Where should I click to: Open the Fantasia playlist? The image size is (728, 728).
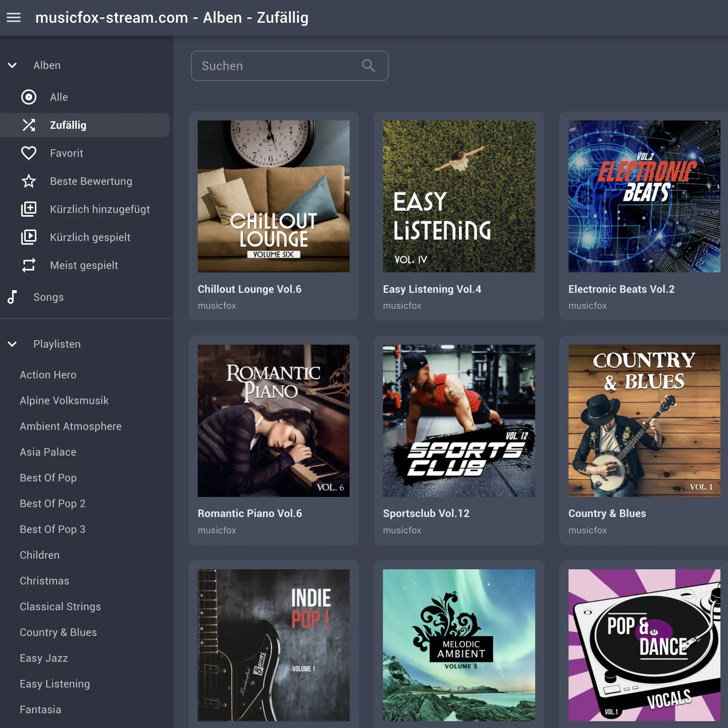click(x=40, y=709)
